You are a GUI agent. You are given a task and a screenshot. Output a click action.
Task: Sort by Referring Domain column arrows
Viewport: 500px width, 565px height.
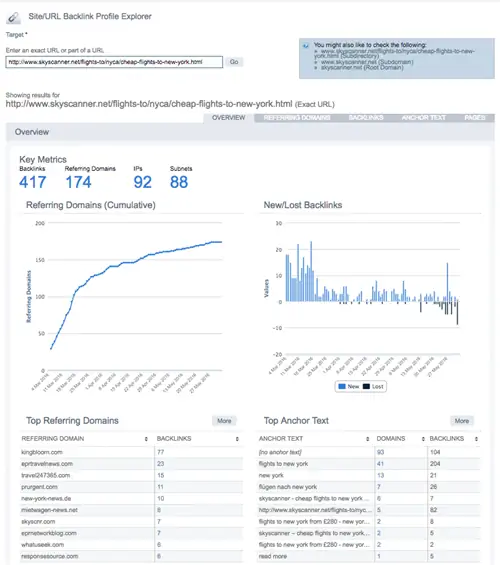coord(146,439)
